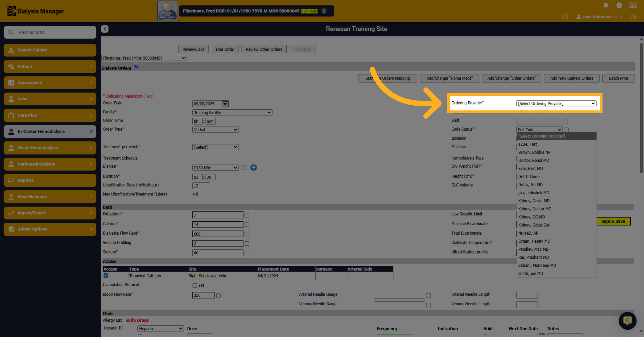644x337 pixels.
Task: Expand the Admin Options chevron
Action: pyautogui.click(x=91, y=229)
